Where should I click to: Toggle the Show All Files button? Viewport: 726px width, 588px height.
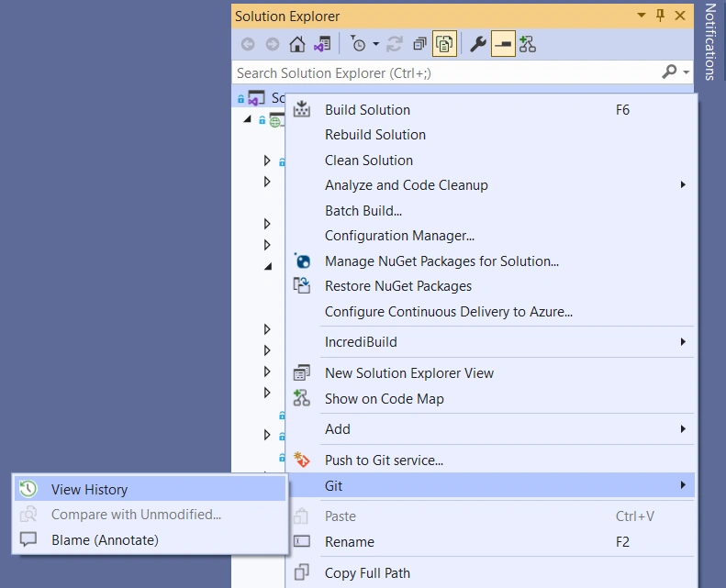pos(444,44)
